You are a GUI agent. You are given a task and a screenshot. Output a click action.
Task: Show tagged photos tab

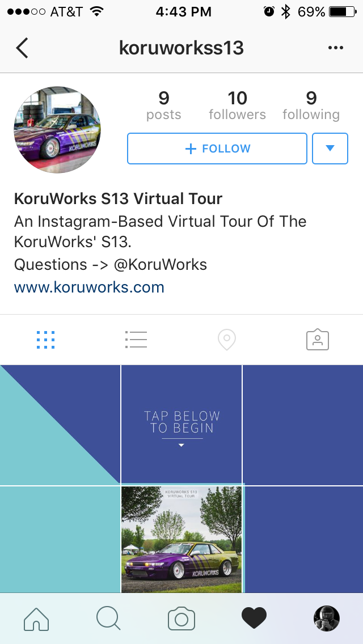point(318,340)
